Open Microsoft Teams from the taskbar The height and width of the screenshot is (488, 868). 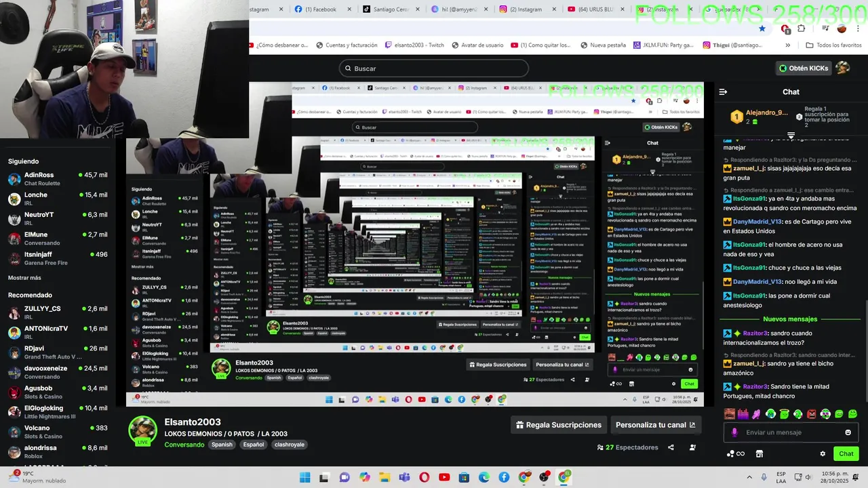[405, 477]
